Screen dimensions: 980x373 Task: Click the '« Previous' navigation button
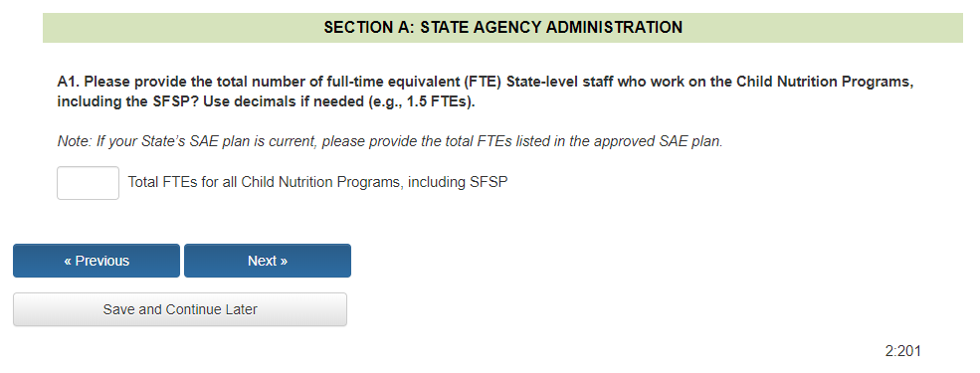click(x=97, y=261)
